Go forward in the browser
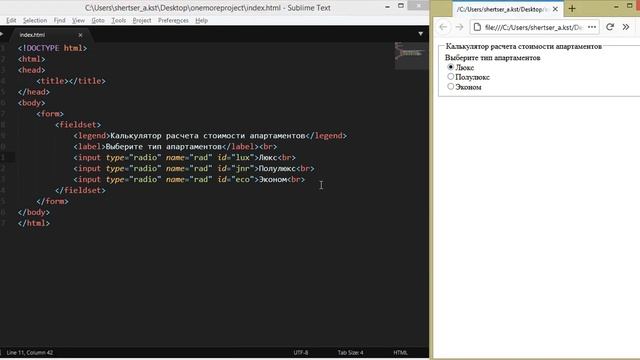Screen dimensions: 640x360 pos(460,27)
